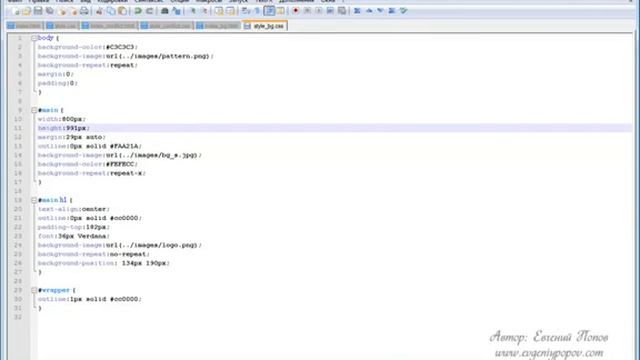Collapse the #main h1 rule fold marker

34,200
